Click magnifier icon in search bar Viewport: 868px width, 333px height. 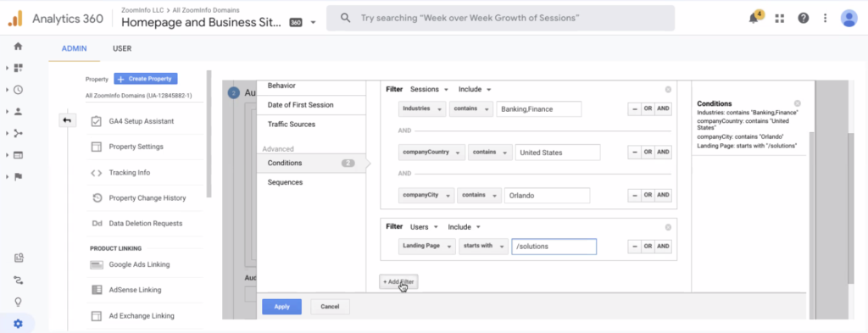[346, 19]
